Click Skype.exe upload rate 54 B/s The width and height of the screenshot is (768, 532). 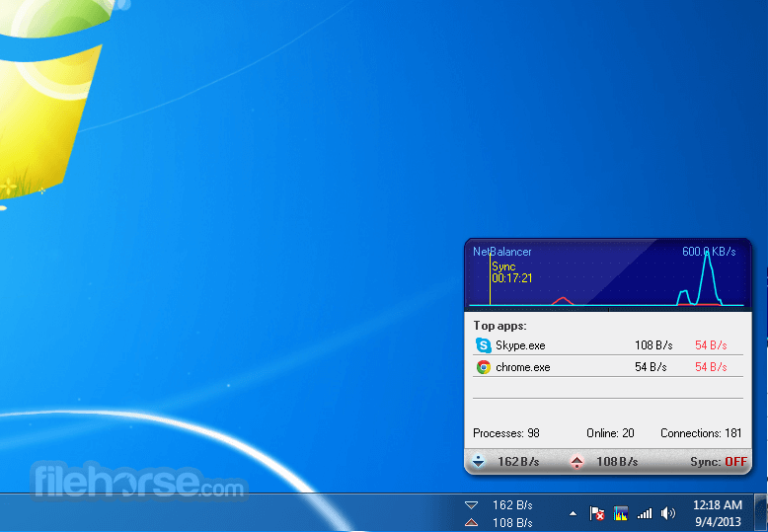coord(711,345)
